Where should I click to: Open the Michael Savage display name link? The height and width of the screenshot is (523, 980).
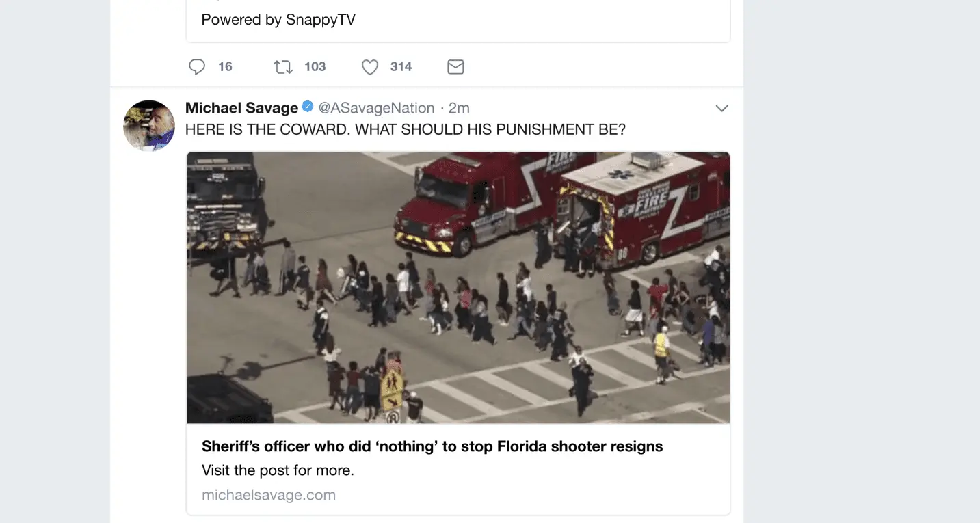241,107
